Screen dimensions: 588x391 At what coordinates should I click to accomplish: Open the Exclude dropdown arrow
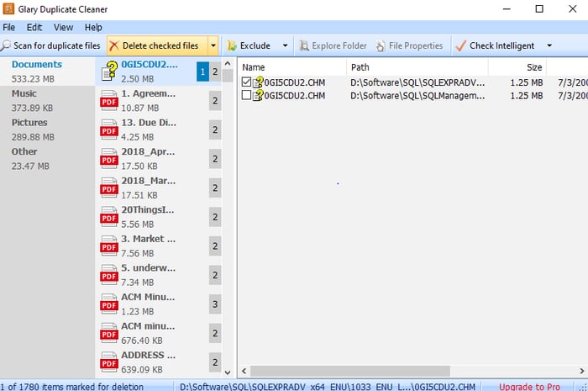pos(285,45)
